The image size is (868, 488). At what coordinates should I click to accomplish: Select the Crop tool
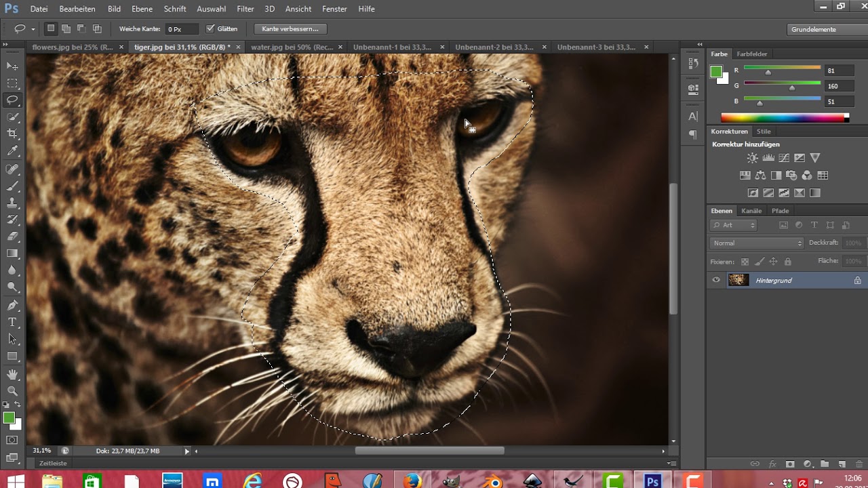click(12, 134)
